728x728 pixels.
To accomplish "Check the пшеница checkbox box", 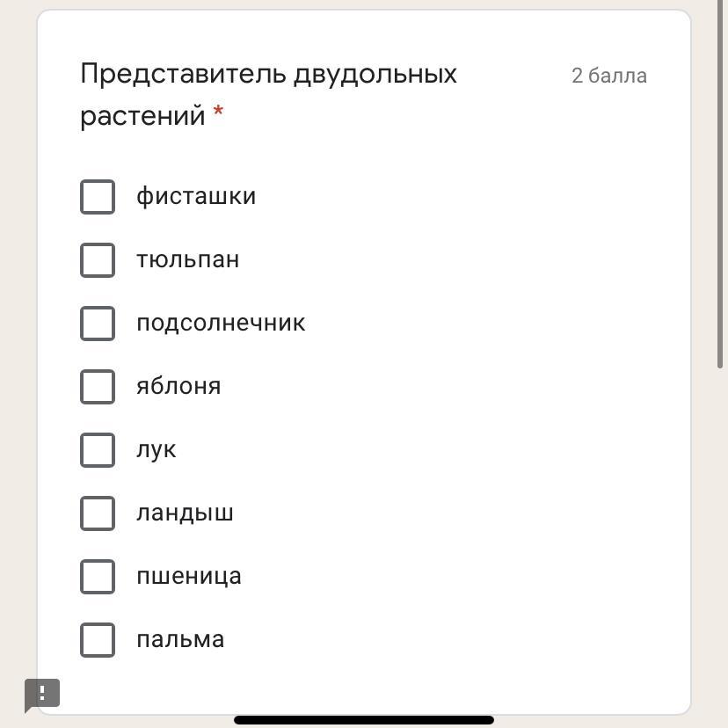I will pos(98,577).
